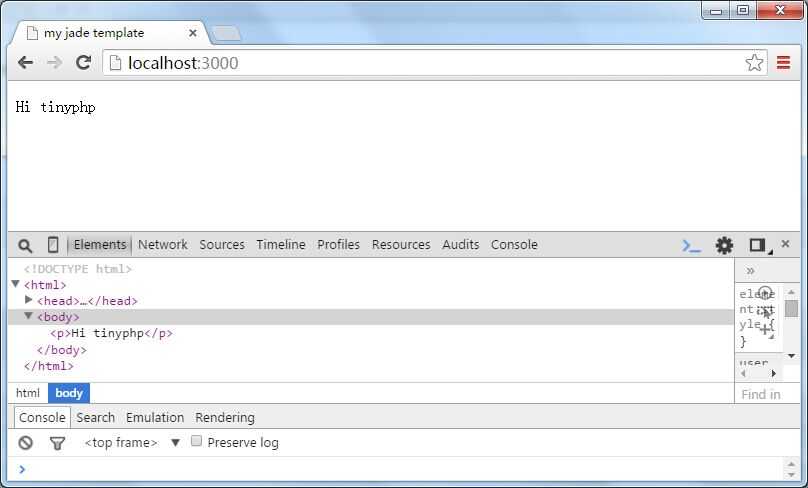This screenshot has height=488, width=808.
Task: Select the Console drawer tab
Action: tap(42, 417)
